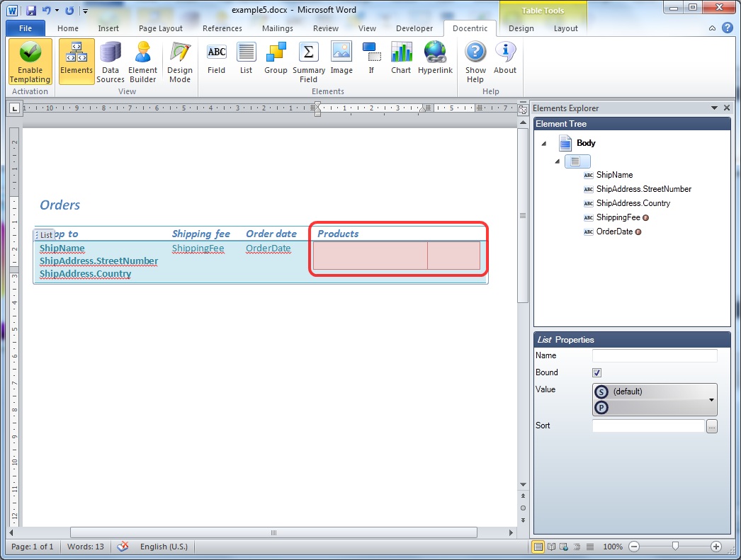Open the Data Sources panel
The image size is (741, 560).
tap(111, 62)
